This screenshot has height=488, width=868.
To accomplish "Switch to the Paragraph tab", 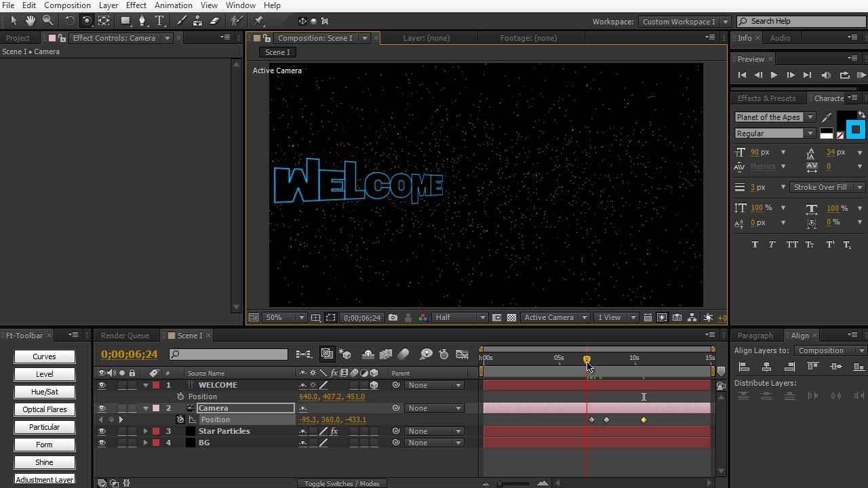I will (755, 335).
